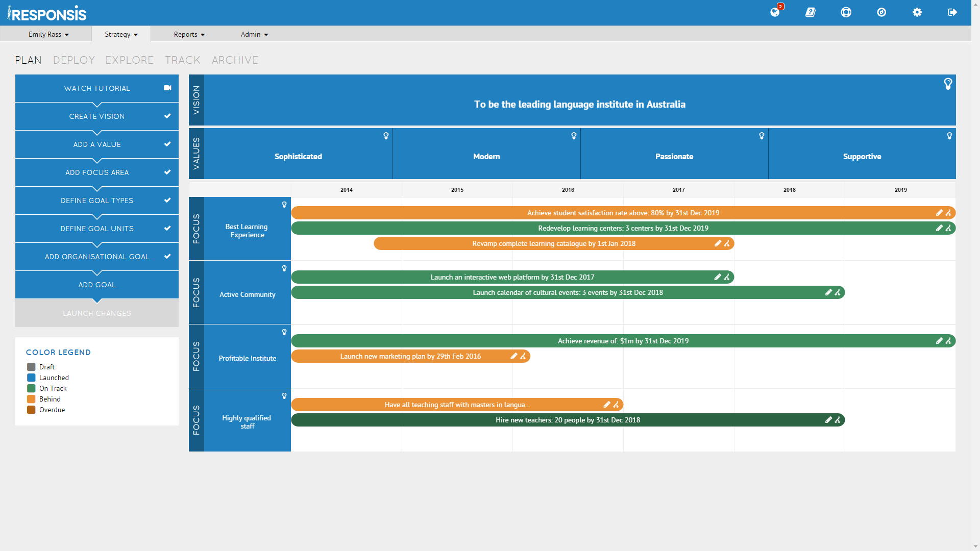This screenshot has height=551, width=980.
Task: Click the Define Goal Units step checkmark
Action: coord(167,229)
